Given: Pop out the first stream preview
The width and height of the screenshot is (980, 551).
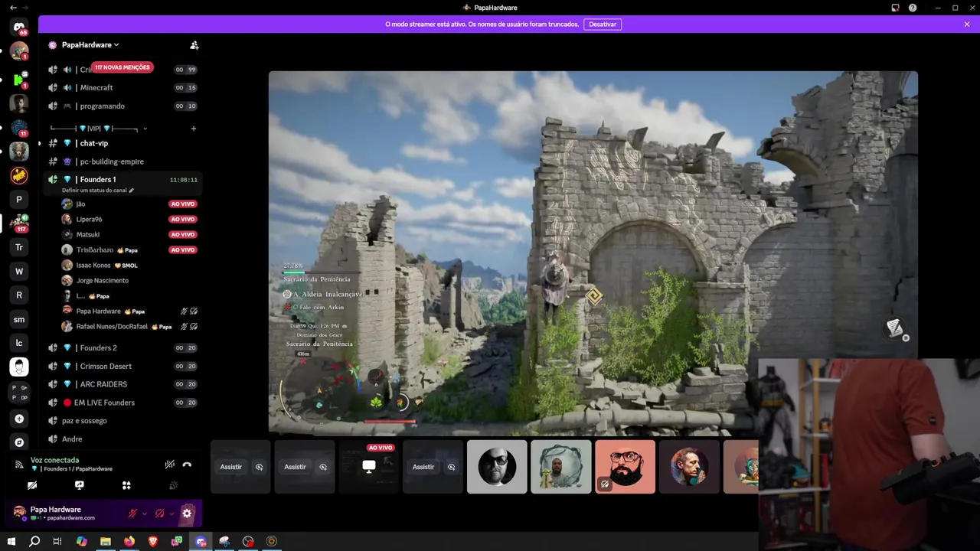Looking at the screenshot, I should [x=259, y=467].
